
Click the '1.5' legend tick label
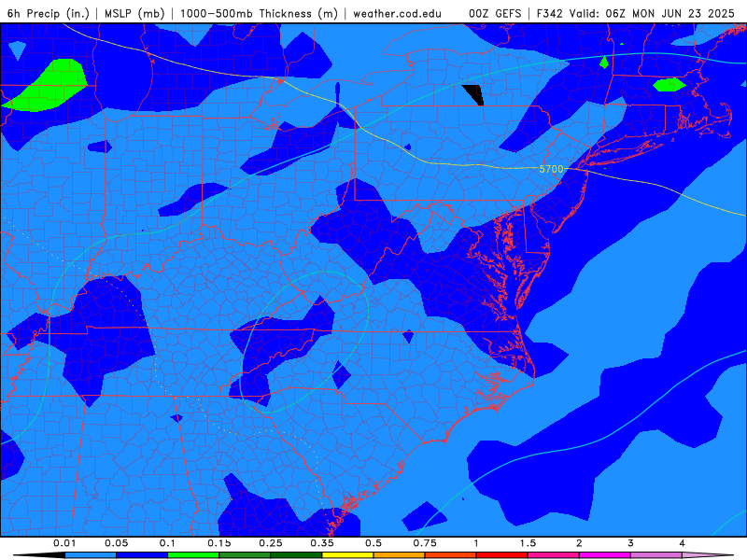tap(528, 543)
